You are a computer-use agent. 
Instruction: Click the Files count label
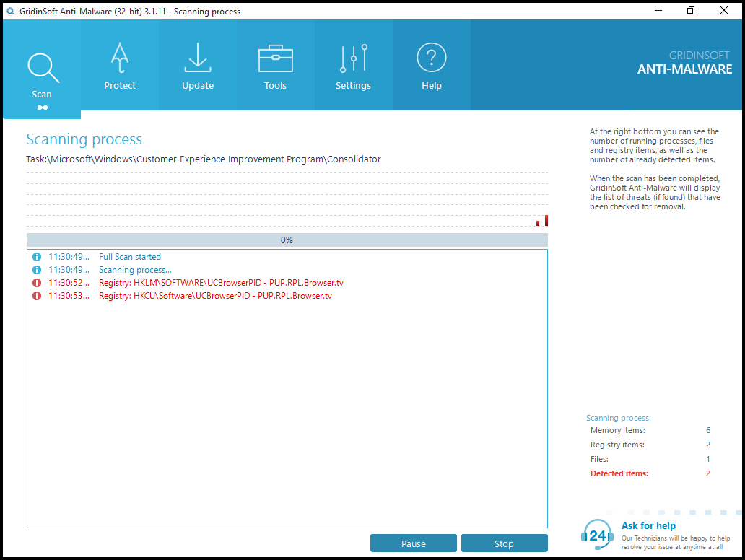(599, 459)
